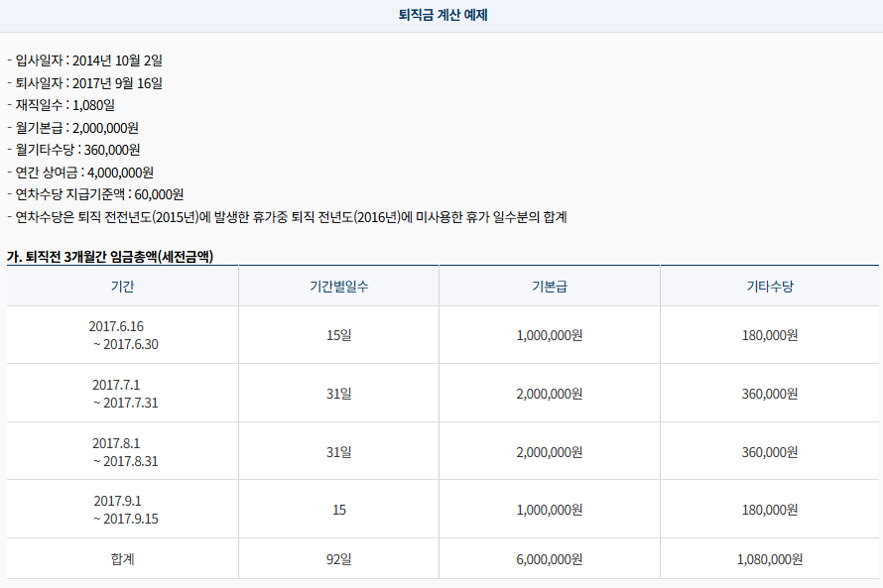883x588 pixels.
Task: Click the 연차수당은 퇴직 전전년도(2015년) explanation line
Action: pyautogui.click(x=287, y=216)
